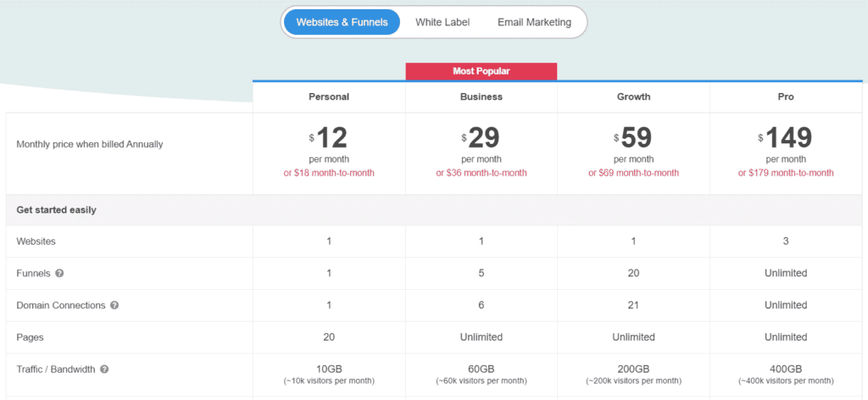Click the Traffic / Bandwidth row label

[56, 369]
